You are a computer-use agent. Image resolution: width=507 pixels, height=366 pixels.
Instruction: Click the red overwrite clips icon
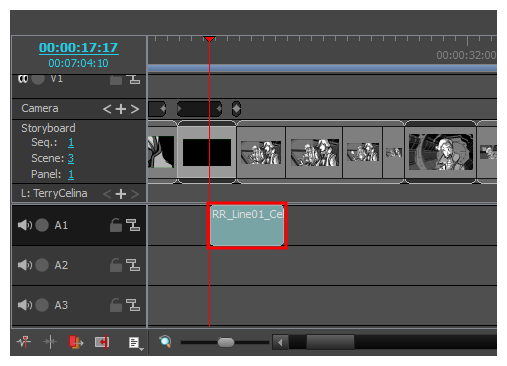coord(76,342)
